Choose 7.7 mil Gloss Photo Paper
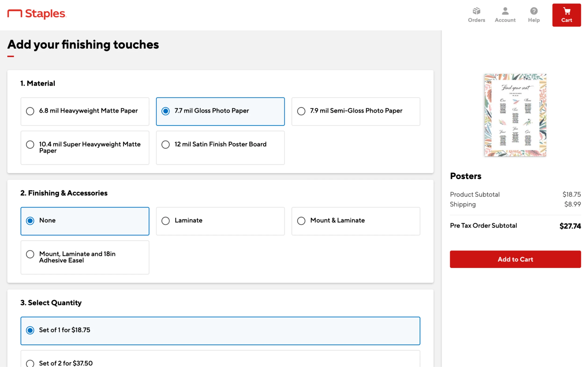This screenshot has width=588, height=367. coord(166,111)
